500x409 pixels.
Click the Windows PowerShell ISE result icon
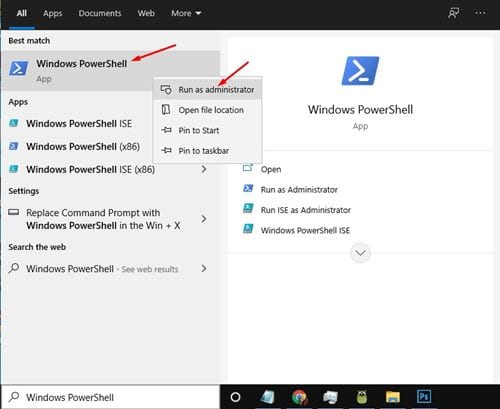[14, 123]
